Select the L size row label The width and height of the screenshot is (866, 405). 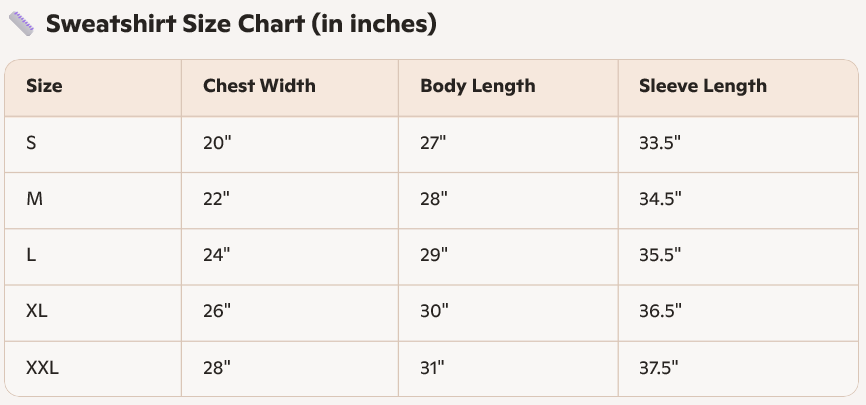31,255
